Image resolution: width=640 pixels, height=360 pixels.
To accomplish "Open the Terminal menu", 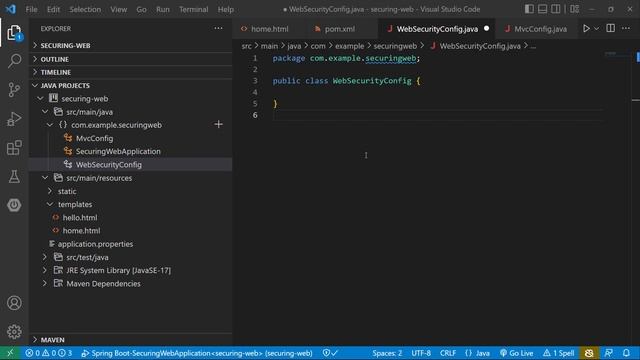I will pos(193,9).
